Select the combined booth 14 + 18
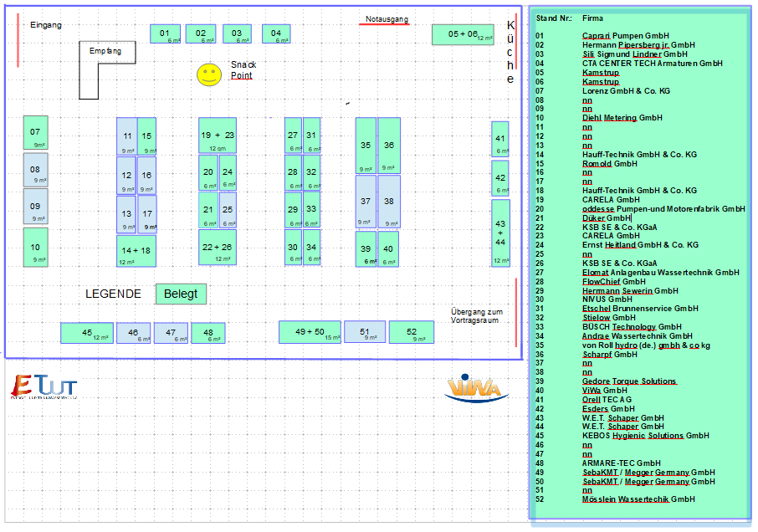Screen dimensions: 758x532 pos(136,251)
